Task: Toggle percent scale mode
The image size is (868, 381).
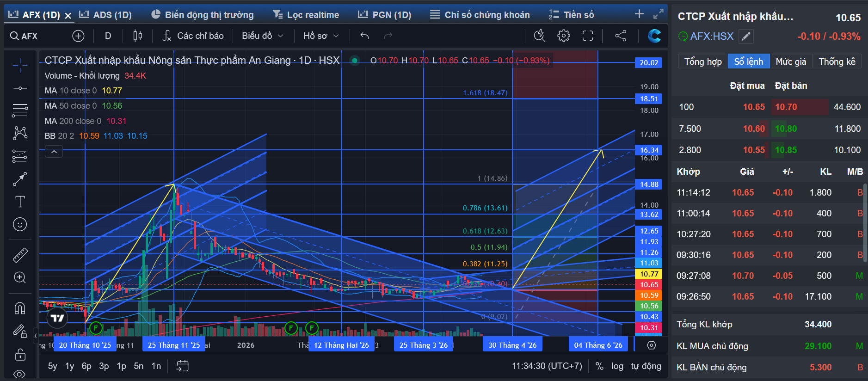Action: [599, 366]
